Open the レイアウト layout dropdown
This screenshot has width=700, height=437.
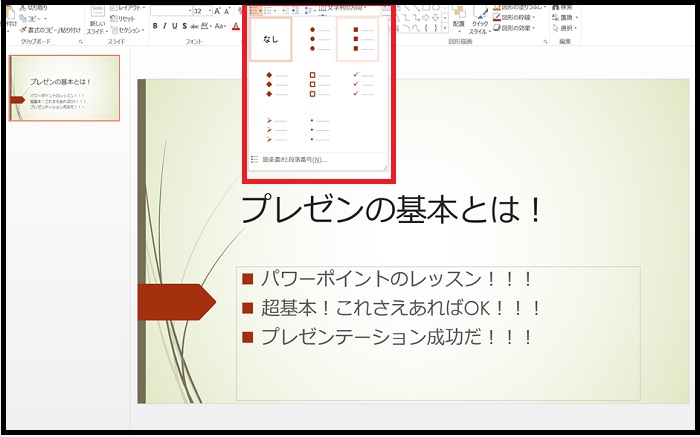[x=128, y=8]
